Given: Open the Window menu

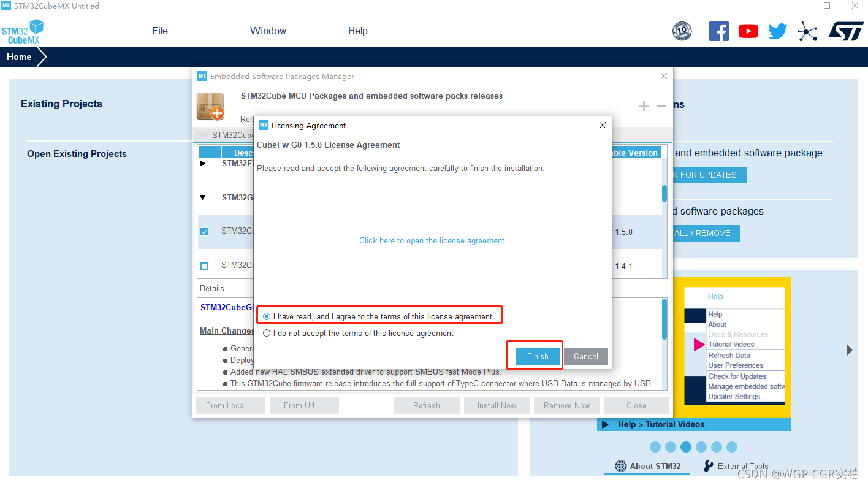Looking at the screenshot, I should pyautogui.click(x=268, y=31).
